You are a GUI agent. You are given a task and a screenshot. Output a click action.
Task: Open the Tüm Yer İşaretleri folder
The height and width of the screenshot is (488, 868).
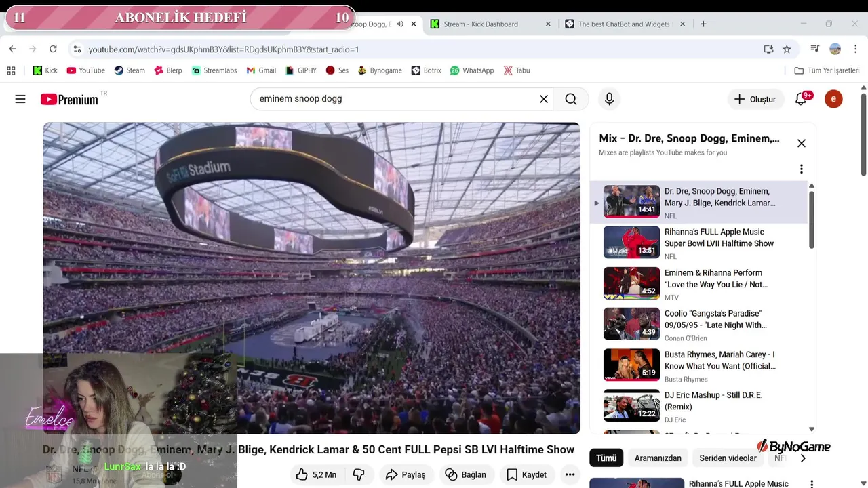click(x=827, y=70)
